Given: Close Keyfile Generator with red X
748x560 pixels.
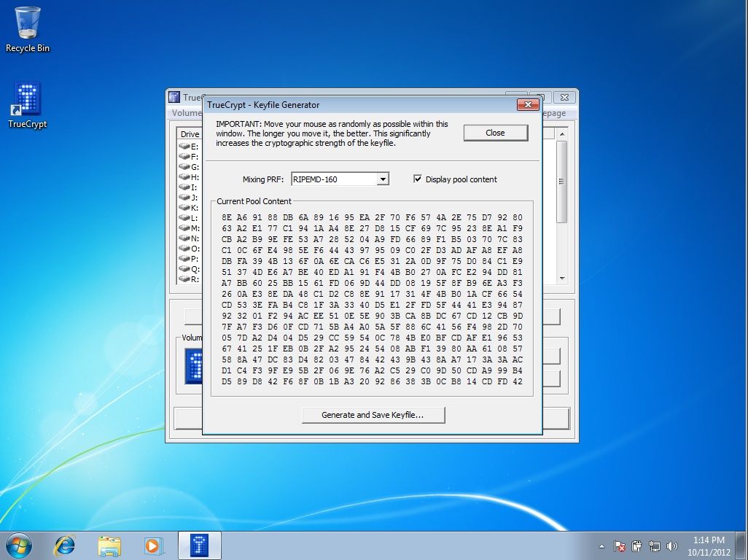Looking at the screenshot, I should click(528, 104).
